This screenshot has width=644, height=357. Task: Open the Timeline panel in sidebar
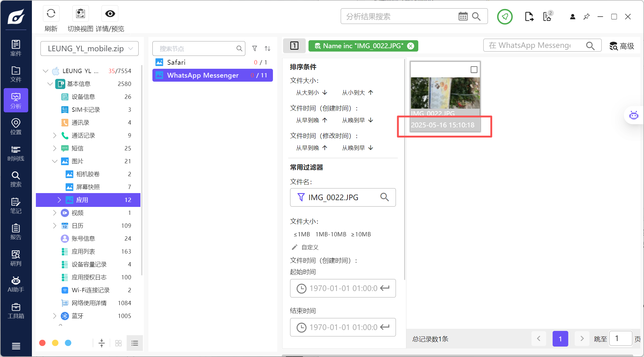(16, 153)
